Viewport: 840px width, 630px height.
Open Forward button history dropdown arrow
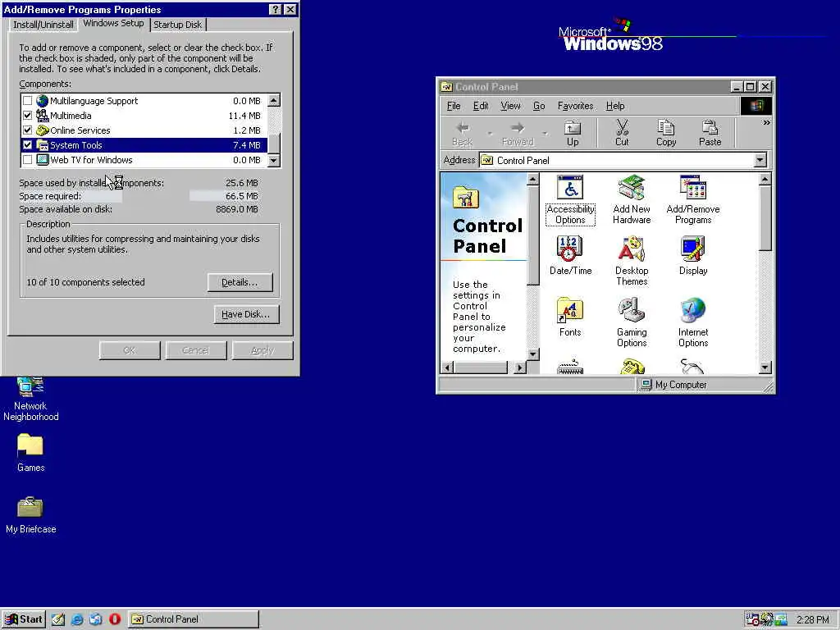pos(546,134)
